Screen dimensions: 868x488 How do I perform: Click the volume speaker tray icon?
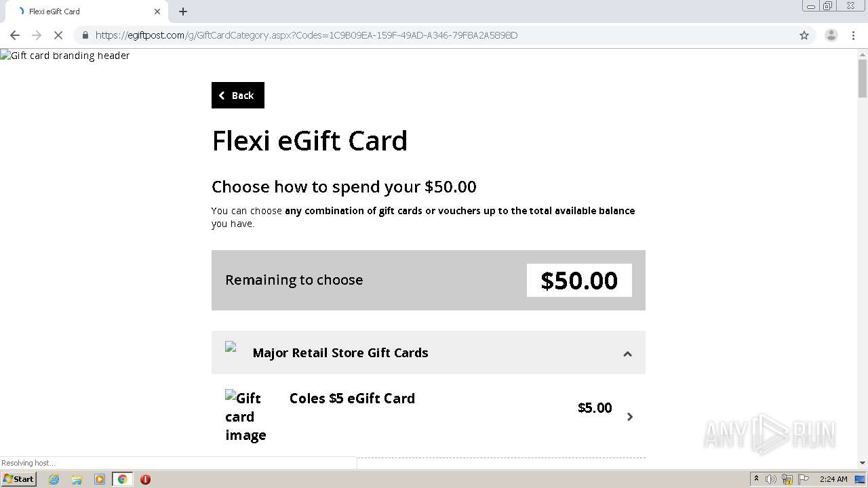coord(771,479)
